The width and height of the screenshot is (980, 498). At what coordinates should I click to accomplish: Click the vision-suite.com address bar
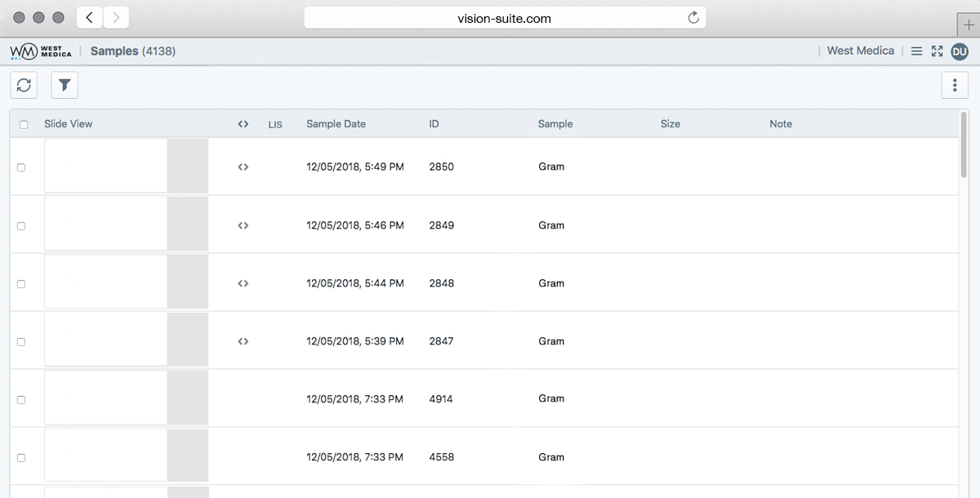[x=505, y=17]
